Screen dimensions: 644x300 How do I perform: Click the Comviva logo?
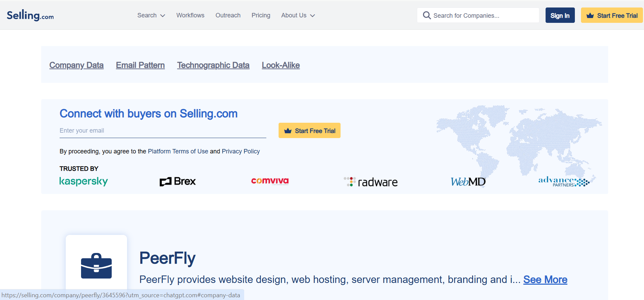[270, 181]
